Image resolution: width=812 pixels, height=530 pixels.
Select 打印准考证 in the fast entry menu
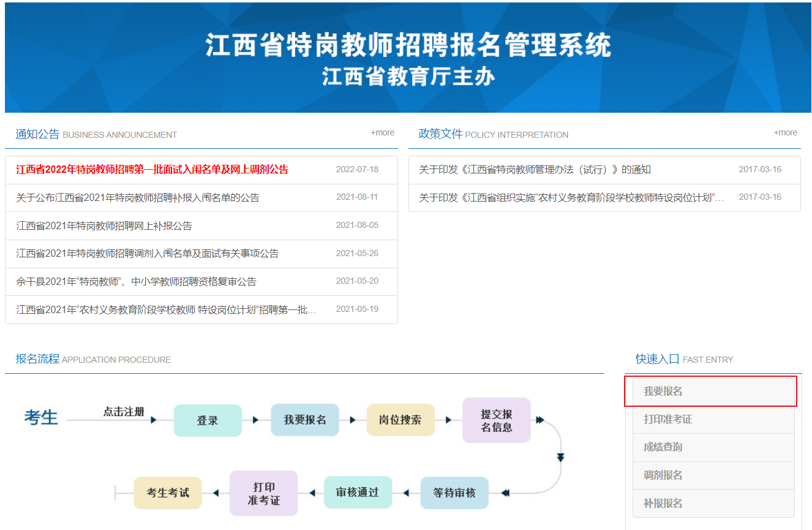(x=667, y=420)
